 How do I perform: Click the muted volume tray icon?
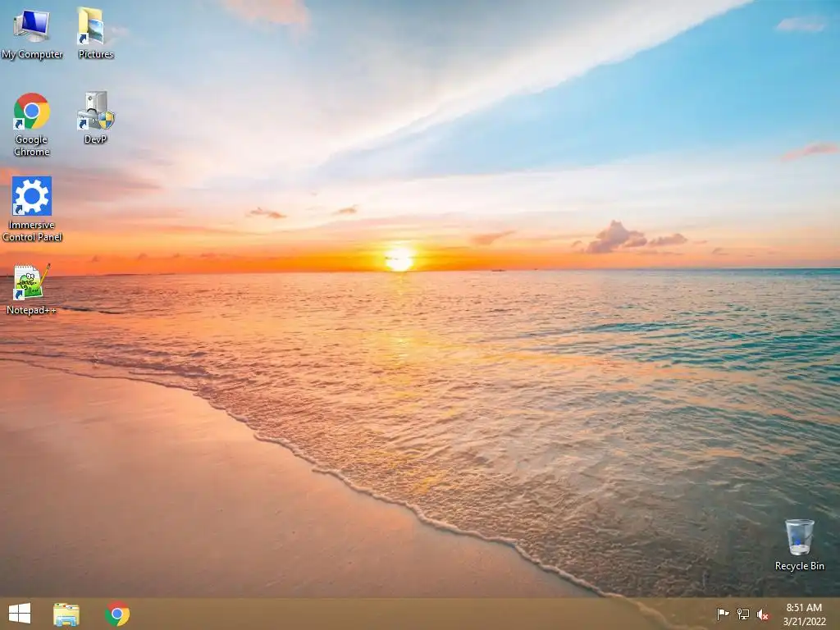763,614
